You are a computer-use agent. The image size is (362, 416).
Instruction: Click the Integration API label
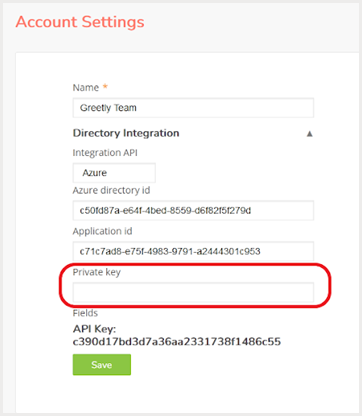click(105, 153)
